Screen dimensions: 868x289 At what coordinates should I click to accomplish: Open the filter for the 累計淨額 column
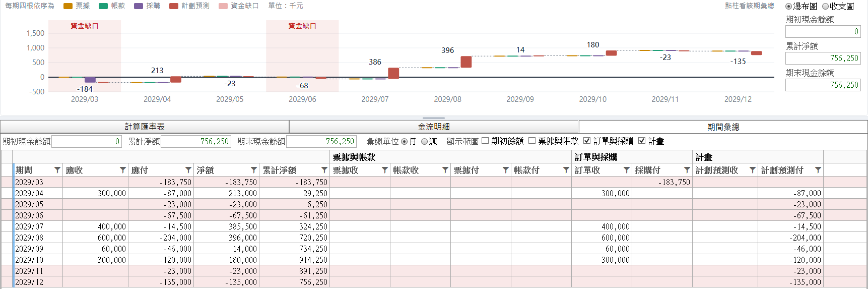(324, 170)
